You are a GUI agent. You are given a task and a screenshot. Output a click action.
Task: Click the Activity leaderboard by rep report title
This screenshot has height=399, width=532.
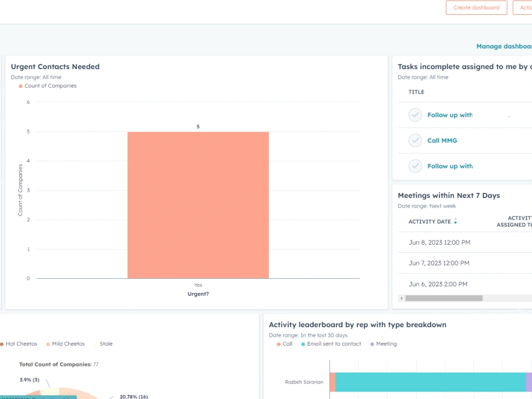[x=358, y=325]
